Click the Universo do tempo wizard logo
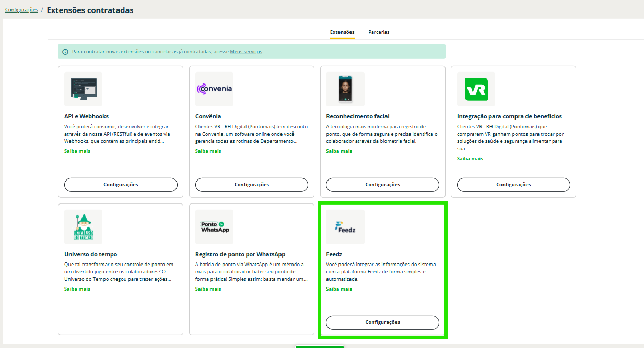The width and height of the screenshot is (644, 348). 84,227
